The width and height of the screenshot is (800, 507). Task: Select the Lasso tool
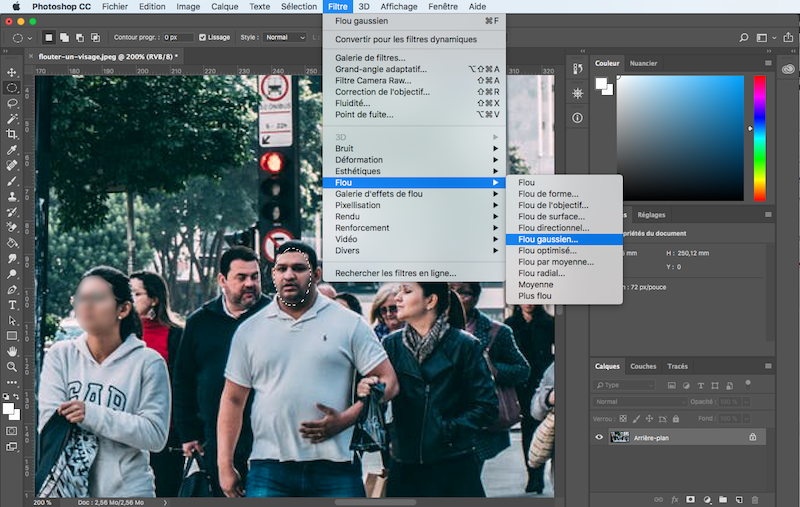point(12,104)
